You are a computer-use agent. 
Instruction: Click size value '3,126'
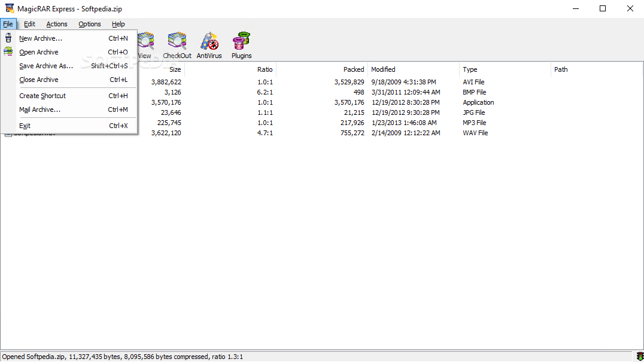[x=172, y=92]
